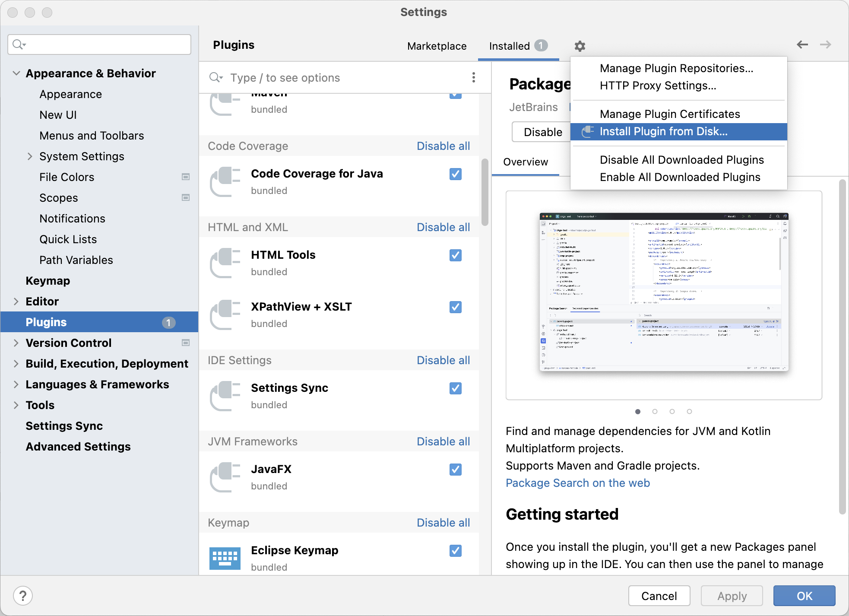Expand Build, Execution, Deployment section
This screenshot has height=616, width=849.
pyautogui.click(x=16, y=363)
